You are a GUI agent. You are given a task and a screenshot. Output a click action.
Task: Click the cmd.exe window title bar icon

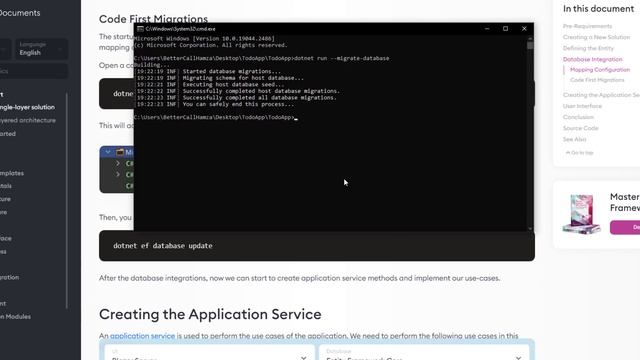coord(140,29)
